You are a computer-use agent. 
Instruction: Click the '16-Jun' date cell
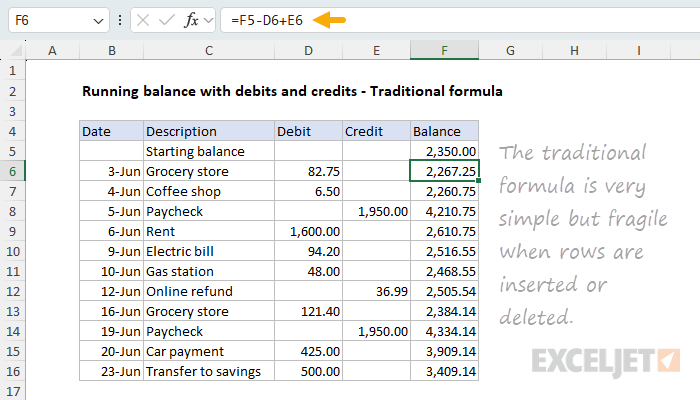coord(112,311)
